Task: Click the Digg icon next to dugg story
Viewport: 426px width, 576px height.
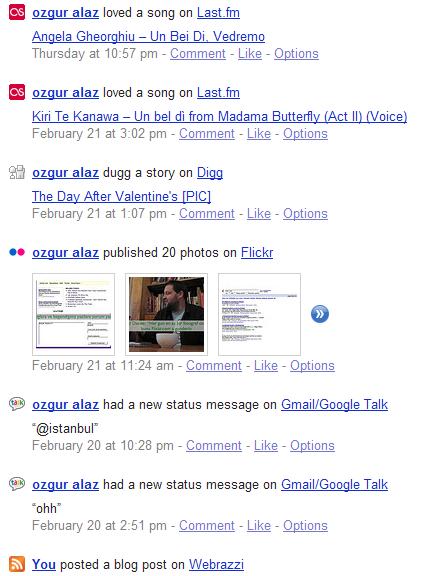Action: [17, 172]
